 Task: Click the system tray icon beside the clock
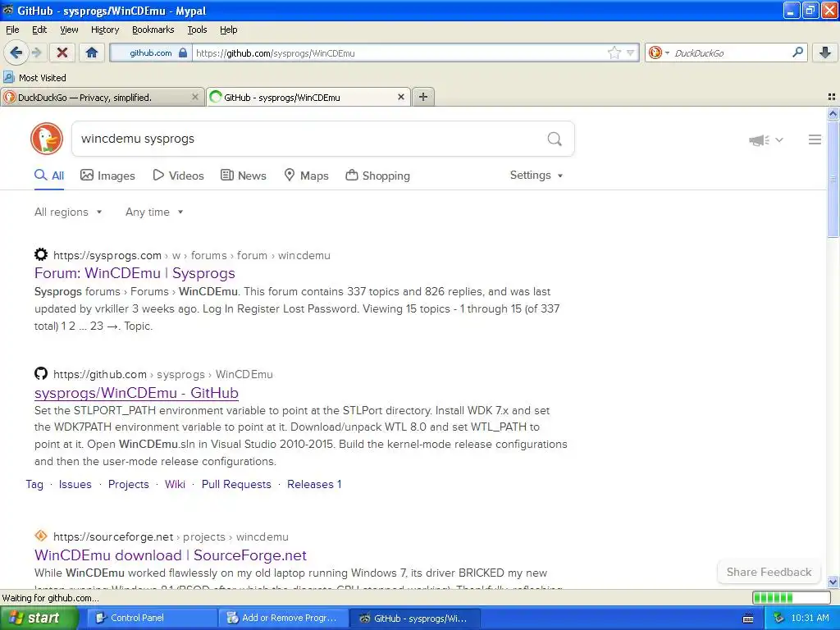[x=778, y=619]
